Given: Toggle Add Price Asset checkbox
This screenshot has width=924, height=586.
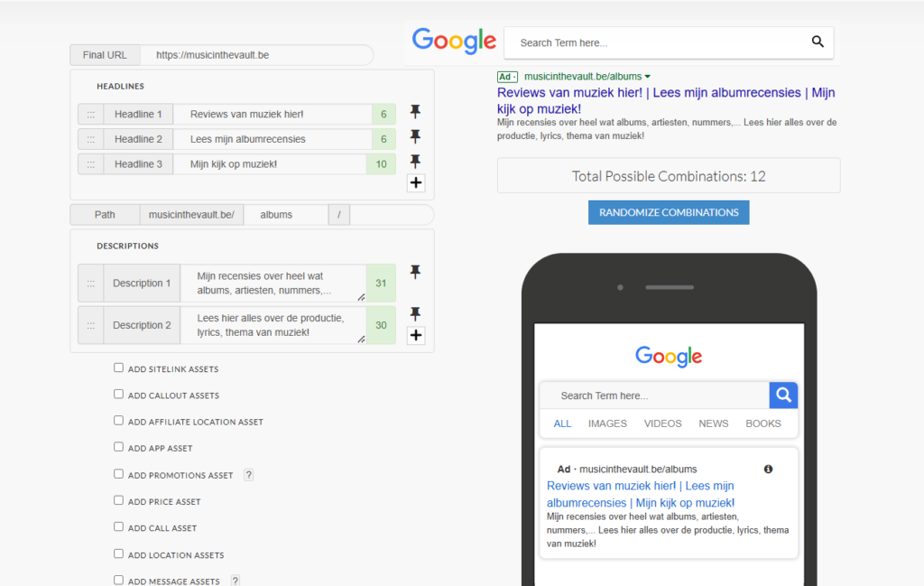Looking at the screenshot, I should pos(119,499).
